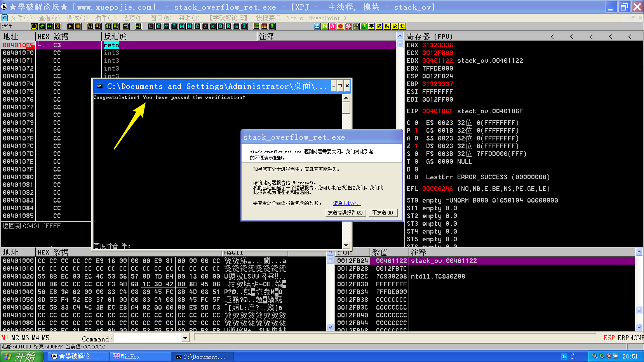
Task: Click 发送错误报告(S) in the error dialog
Action: 345,213
